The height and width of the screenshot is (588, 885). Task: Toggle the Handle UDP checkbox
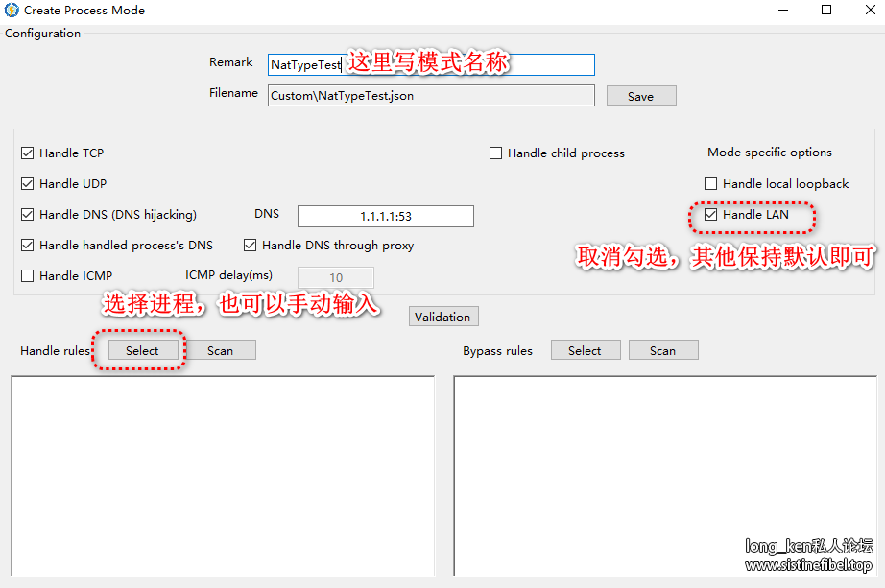[28, 184]
